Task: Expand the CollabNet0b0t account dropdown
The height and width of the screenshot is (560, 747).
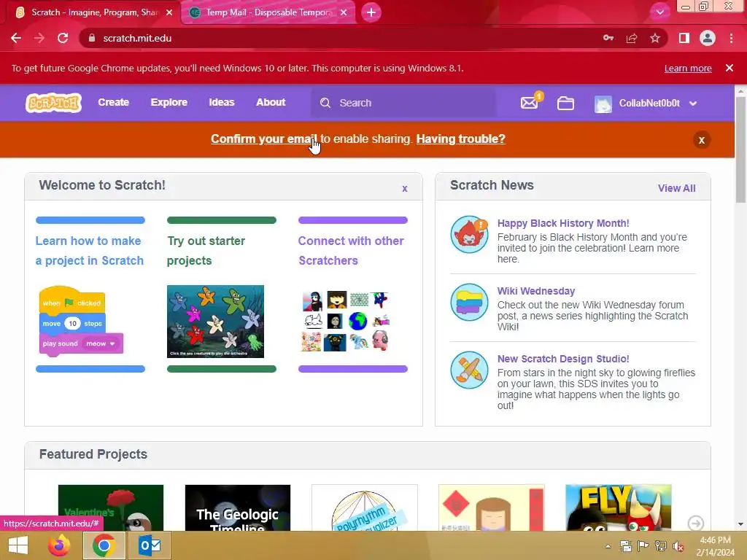Action: point(693,104)
